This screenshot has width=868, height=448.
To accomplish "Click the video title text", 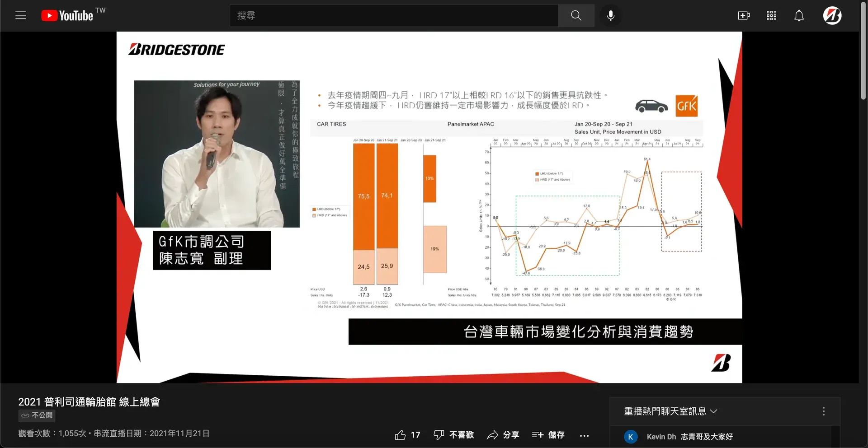I will click(x=89, y=402).
